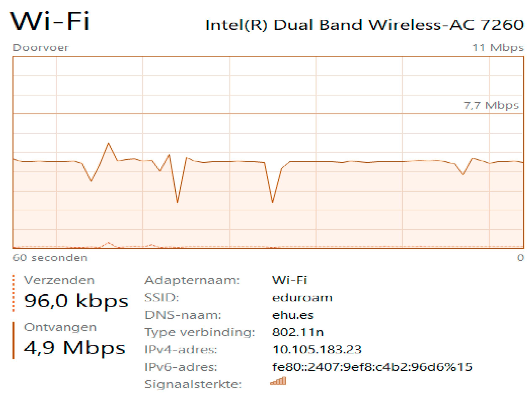Click the eduroam SSID value
Viewport: 532px width, 396px height.
pos(302,298)
